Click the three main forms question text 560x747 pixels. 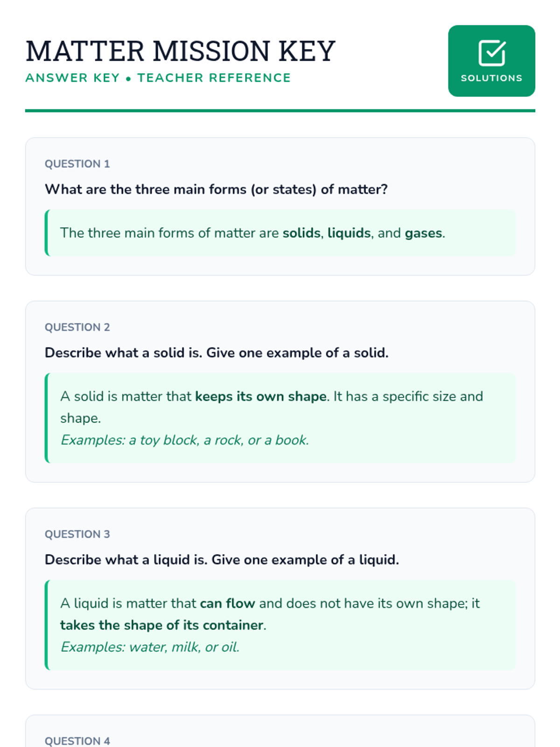point(216,190)
